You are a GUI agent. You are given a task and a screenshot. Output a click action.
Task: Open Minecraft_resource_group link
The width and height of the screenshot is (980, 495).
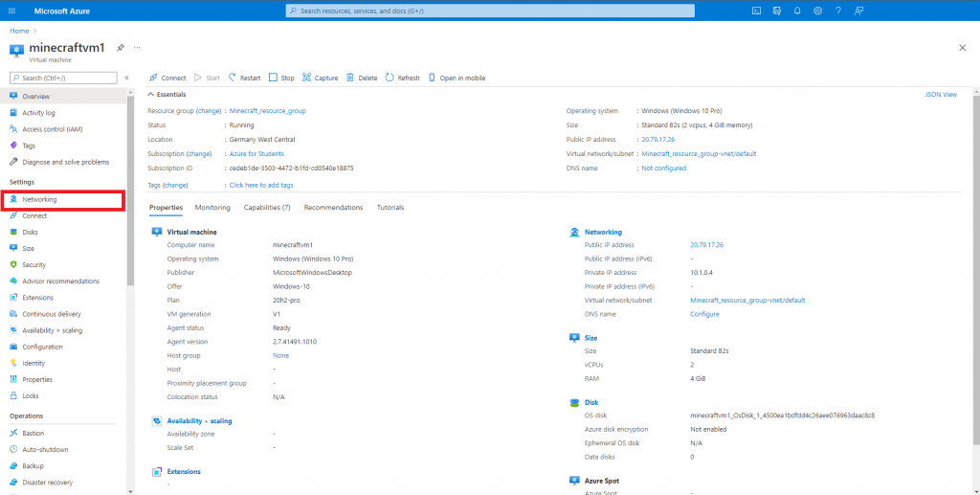click(x=268, y=110)
